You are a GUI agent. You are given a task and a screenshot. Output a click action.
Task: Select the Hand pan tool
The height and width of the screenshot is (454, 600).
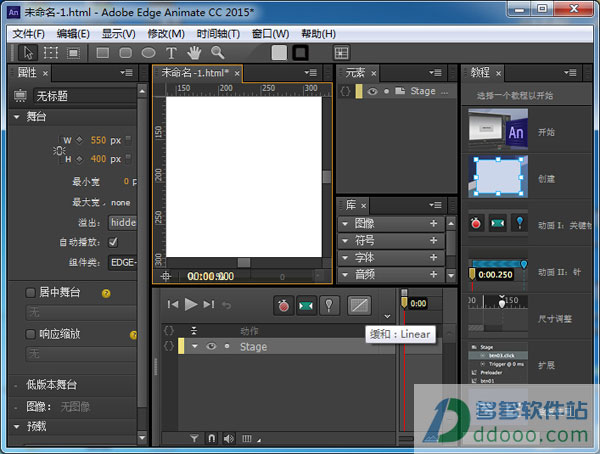(194, 53)
